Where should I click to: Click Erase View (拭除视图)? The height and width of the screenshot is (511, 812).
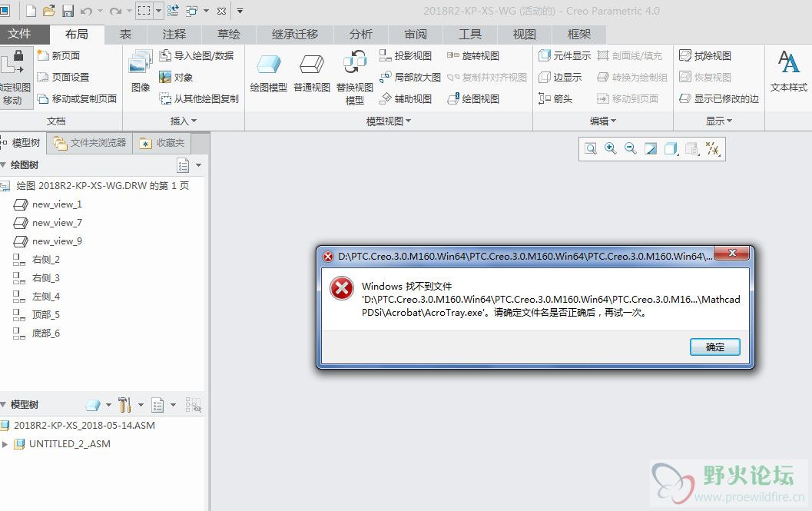pos(705,55)
